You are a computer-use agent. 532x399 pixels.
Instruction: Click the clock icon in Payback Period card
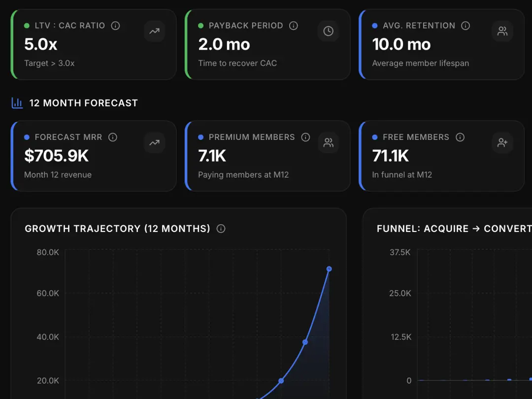[329, 31]
